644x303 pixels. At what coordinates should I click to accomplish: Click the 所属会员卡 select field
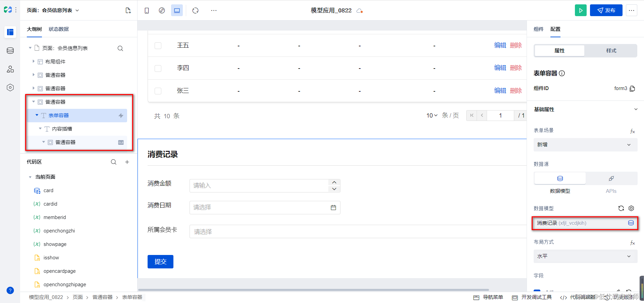[x=358, y=231]
